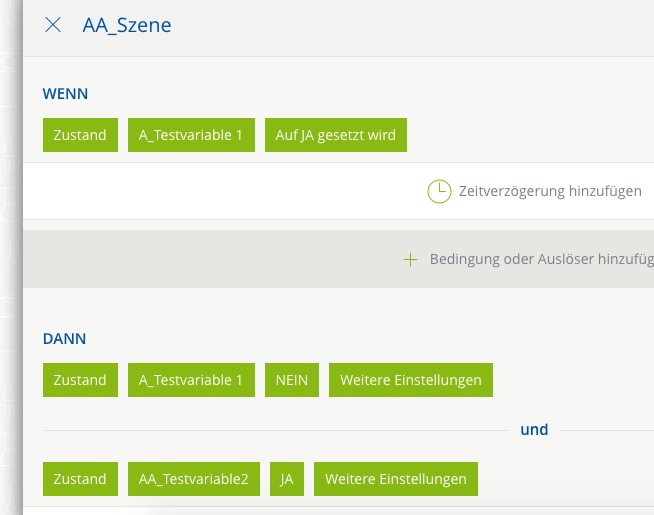654x515 pixels.
Task: Click the AA_Szene scene title
Action: pyautogui.click(x=127, y=25)
